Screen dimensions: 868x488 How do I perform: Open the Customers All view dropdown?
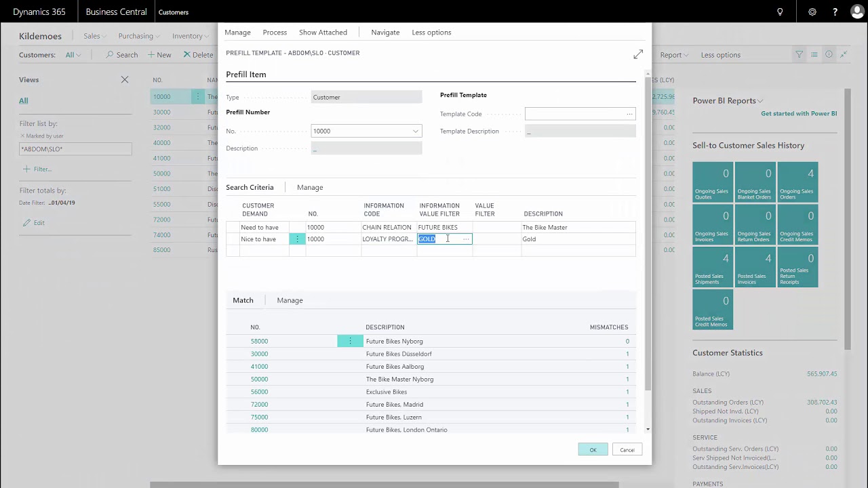[73, 55]
